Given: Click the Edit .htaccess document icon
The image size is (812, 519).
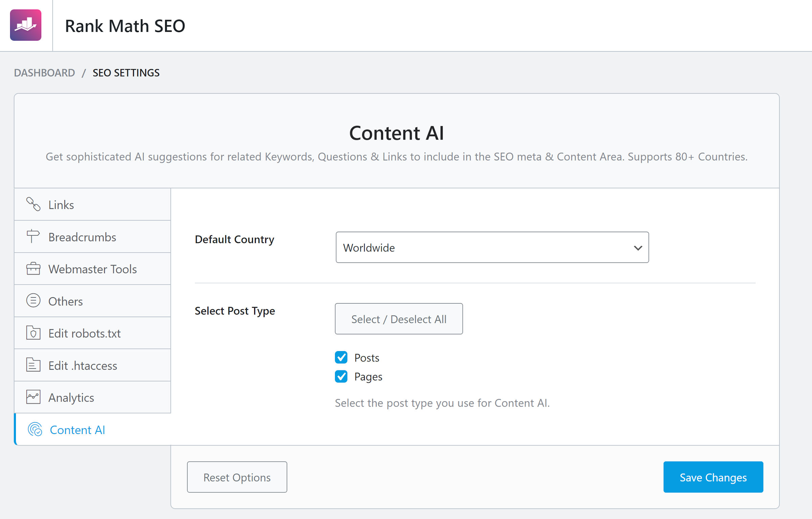Looking at the screenshot, I should [x=33, y=365].
